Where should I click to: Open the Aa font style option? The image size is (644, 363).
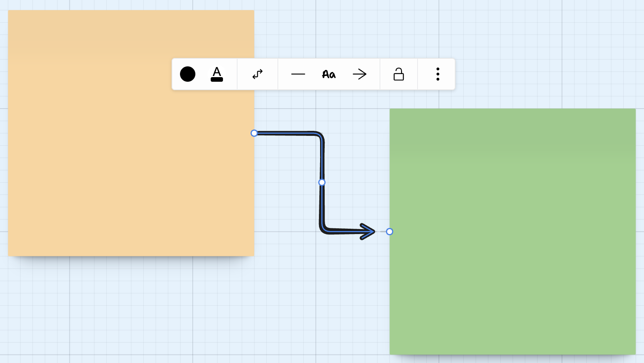[x=329, y=74]
